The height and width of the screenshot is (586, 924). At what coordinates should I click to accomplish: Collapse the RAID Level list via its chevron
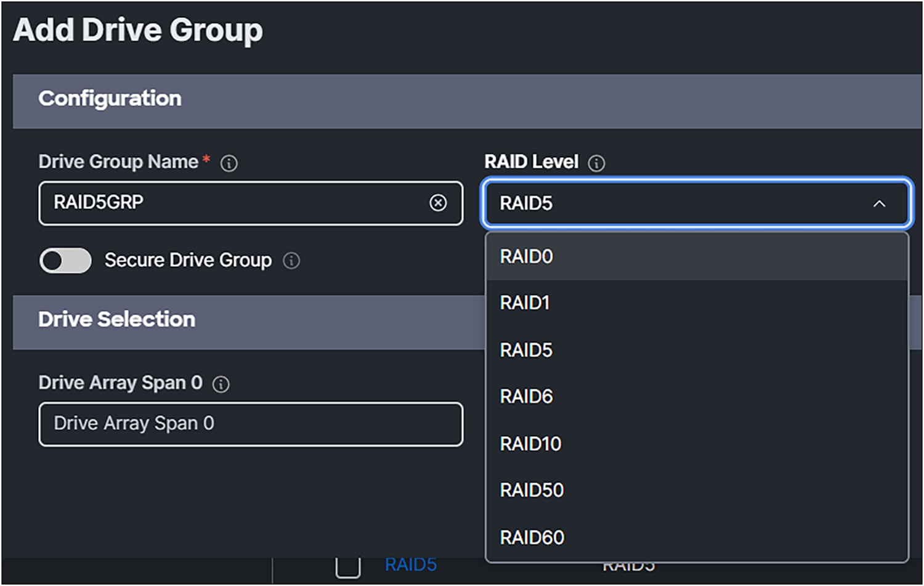point(879,204)
